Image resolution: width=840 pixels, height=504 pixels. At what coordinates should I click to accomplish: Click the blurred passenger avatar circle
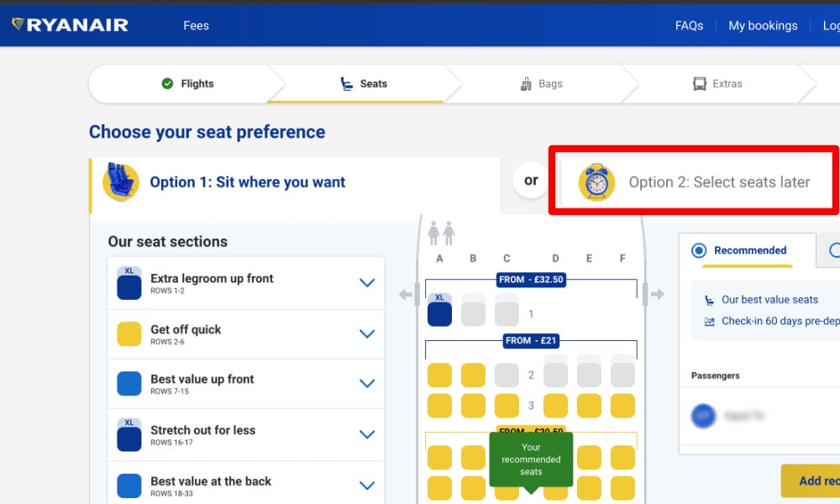703,416
